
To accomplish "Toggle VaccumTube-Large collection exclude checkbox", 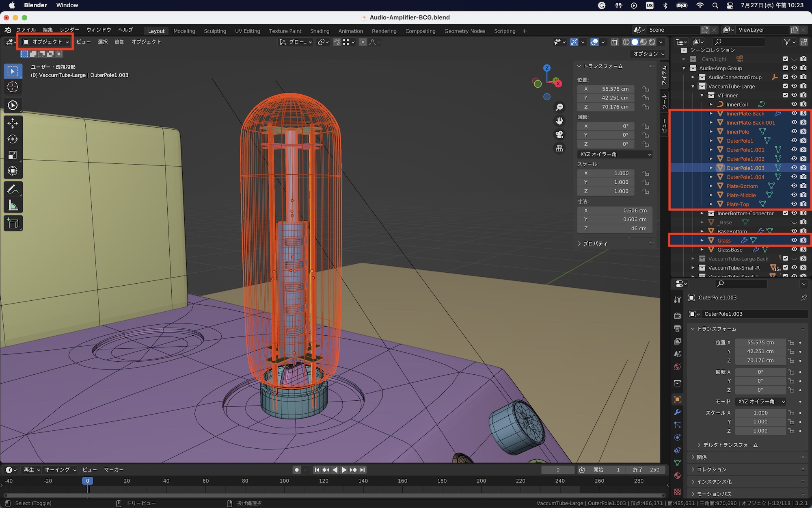I will [785, 86].
